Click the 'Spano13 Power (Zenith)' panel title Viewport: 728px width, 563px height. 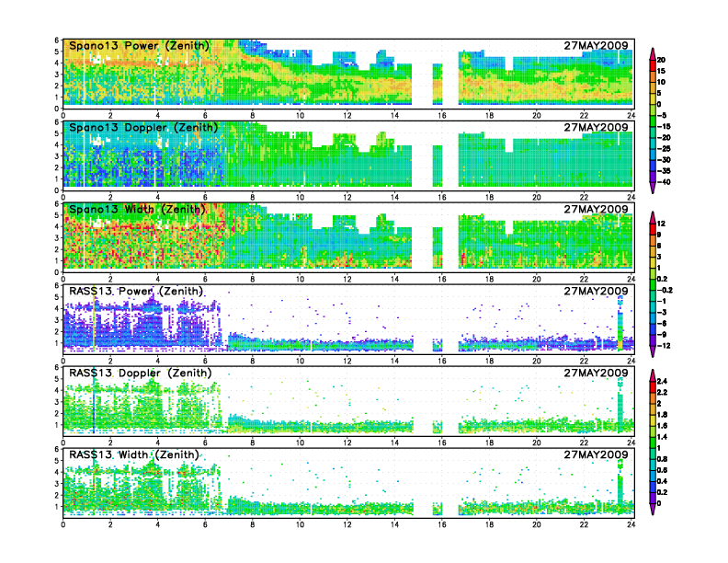(x=140, y=46)
